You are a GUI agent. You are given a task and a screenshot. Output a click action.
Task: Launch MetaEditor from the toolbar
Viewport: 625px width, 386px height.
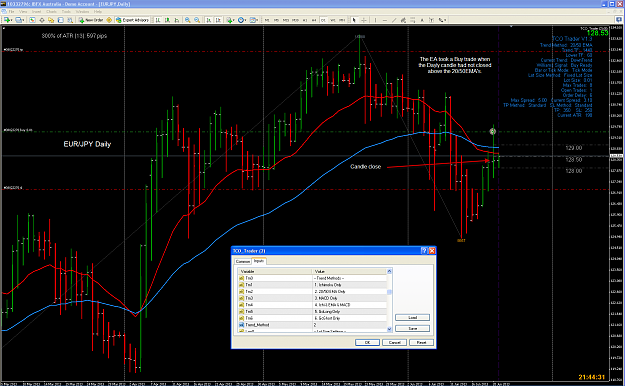pos(109,20)
